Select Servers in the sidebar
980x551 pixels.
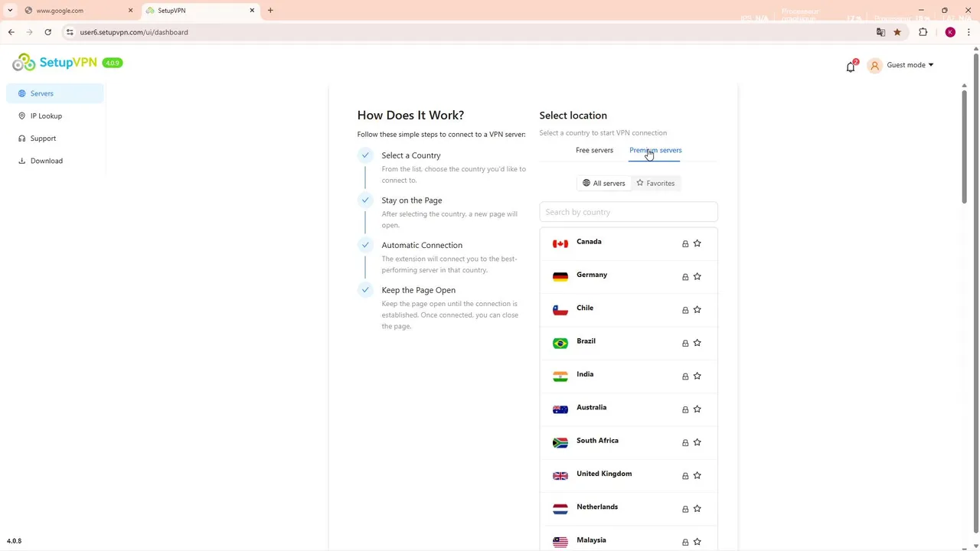[54, 93]
